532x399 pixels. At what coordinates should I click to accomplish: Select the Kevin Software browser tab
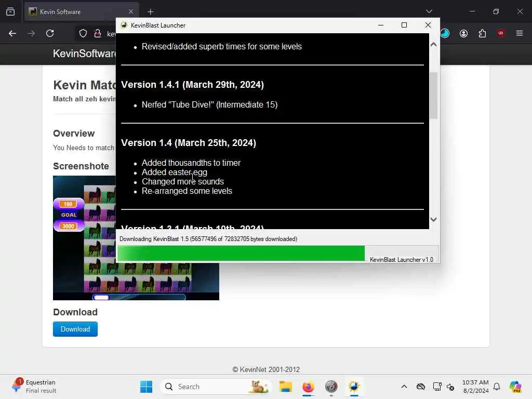tap(82, 12)
